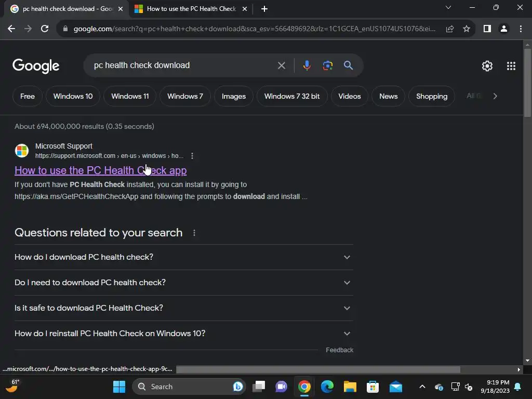The image size is (532, 399).
Task: Open the Chrome three-dot menu
Action: (x=521, y=29)
